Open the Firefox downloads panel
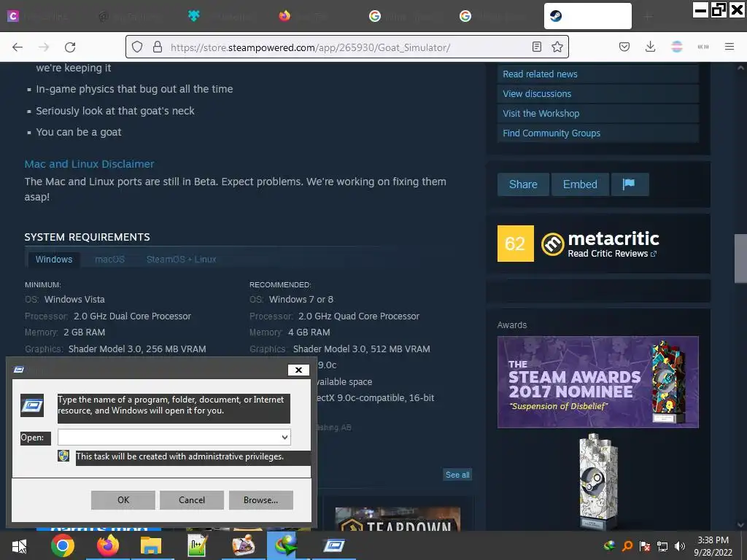The height and width of the screenshot is (560, 747). point(650,47)
